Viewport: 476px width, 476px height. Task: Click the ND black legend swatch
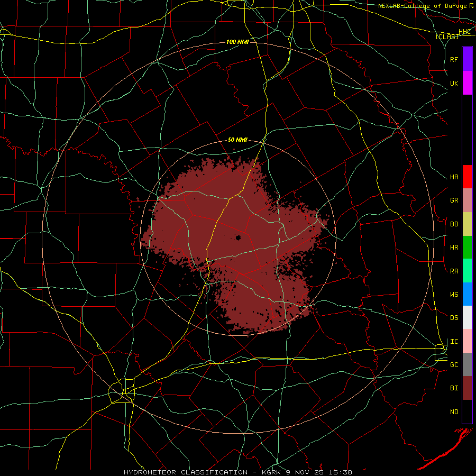click(467, 411)
